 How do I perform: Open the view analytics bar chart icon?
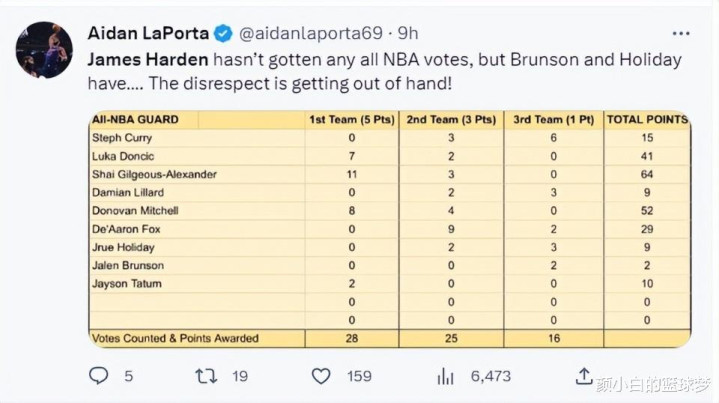point(446,376)
